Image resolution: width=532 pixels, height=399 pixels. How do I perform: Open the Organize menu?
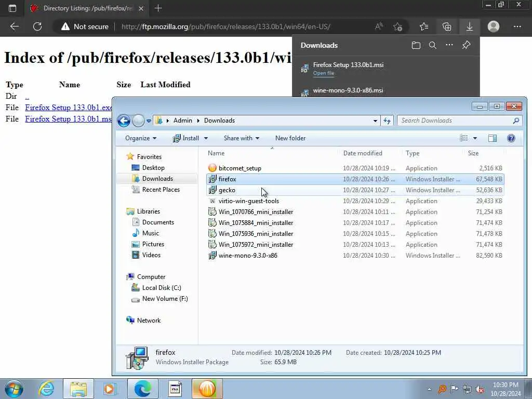141,138
